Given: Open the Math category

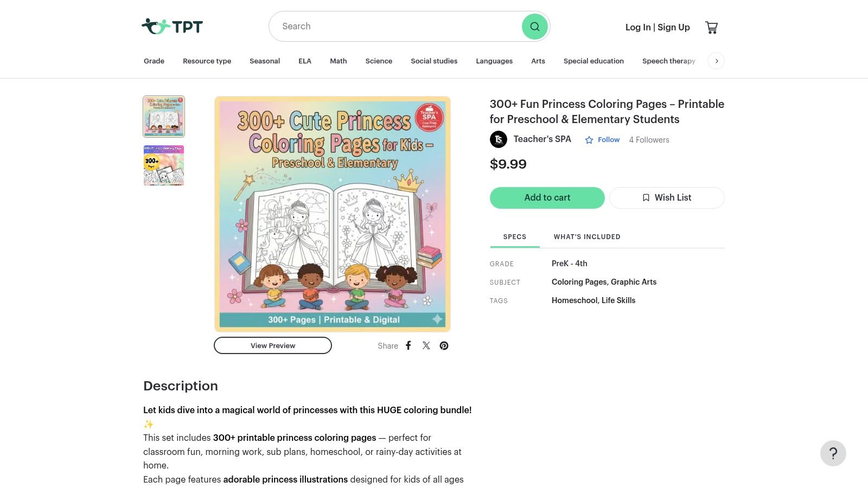Looking at the screenshot, I should pyautogui.click(x=338, y=61).
